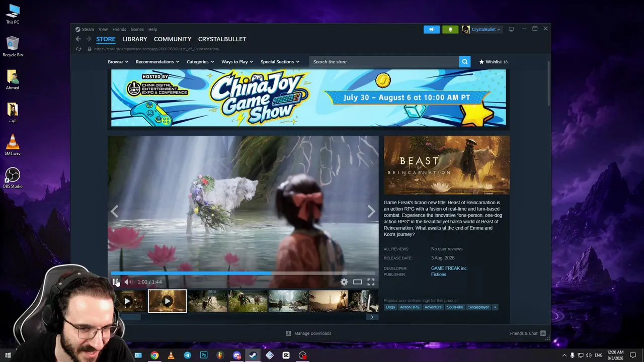Go back using the Steam back arrow
The image size is (644, 362).
pyautogui.click(x=78, y=39)
